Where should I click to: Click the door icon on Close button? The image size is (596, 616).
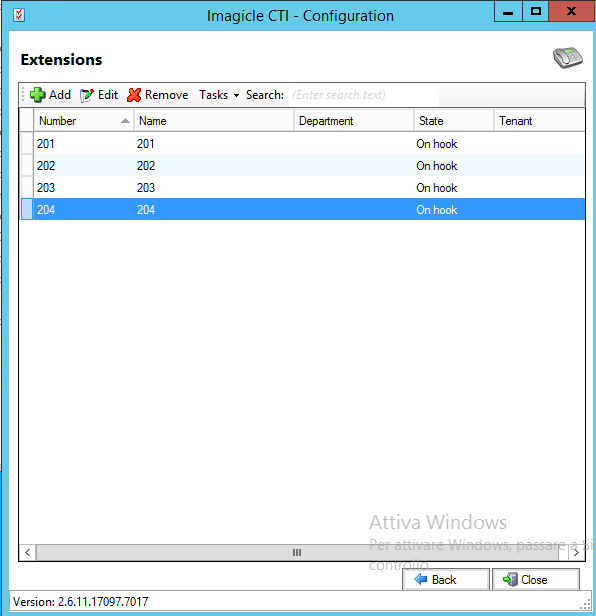tap(510, 579)
